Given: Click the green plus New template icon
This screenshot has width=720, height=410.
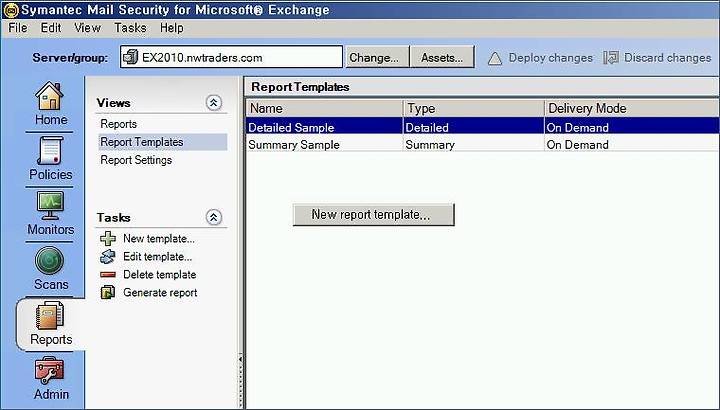Looking at the screenshot, I should click(x=108, y=238).
